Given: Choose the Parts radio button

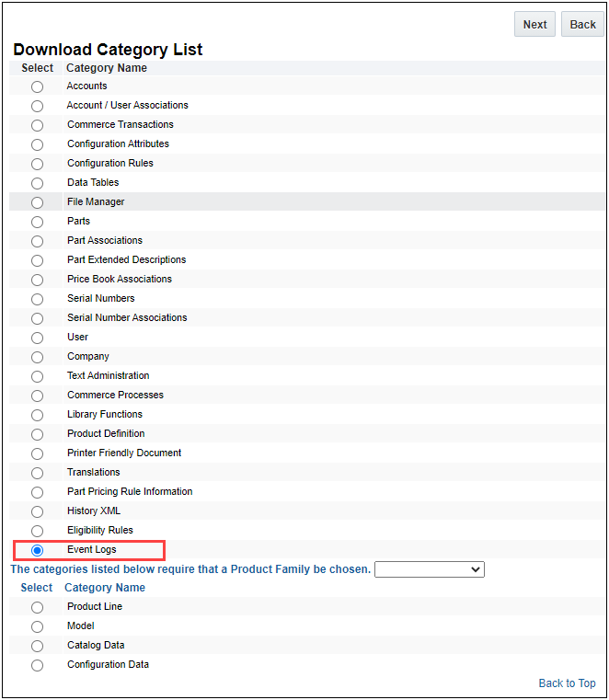Looking at the screenshot, I should tap(37, 222).
